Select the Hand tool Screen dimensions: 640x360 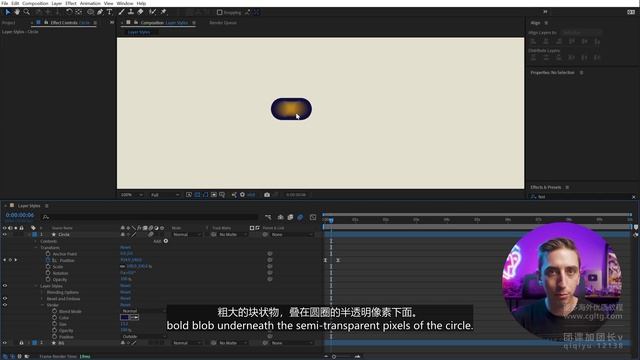[17, 12]
